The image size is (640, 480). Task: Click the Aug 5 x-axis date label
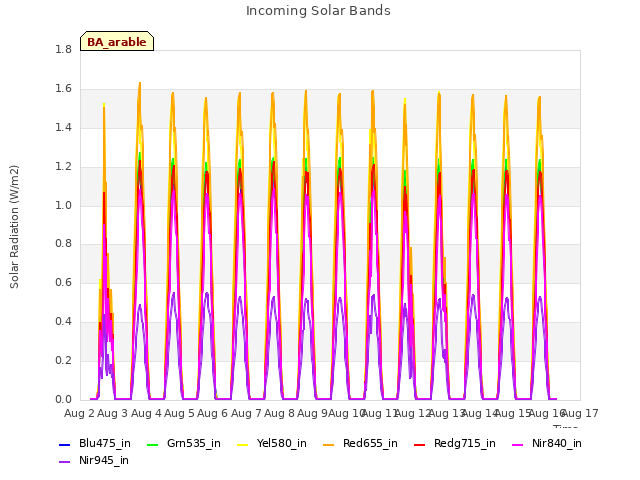tap(179, 413)
